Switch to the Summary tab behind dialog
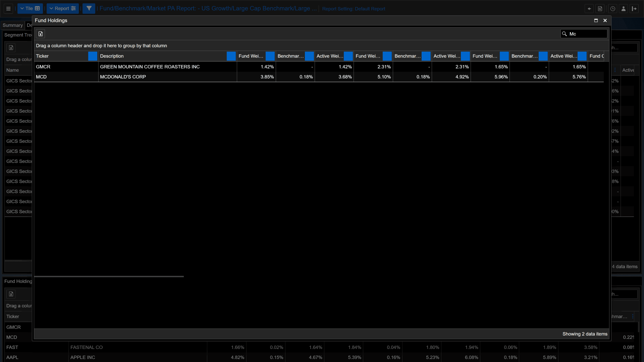This screenshot has width=644, height=362. click(13, 25)
